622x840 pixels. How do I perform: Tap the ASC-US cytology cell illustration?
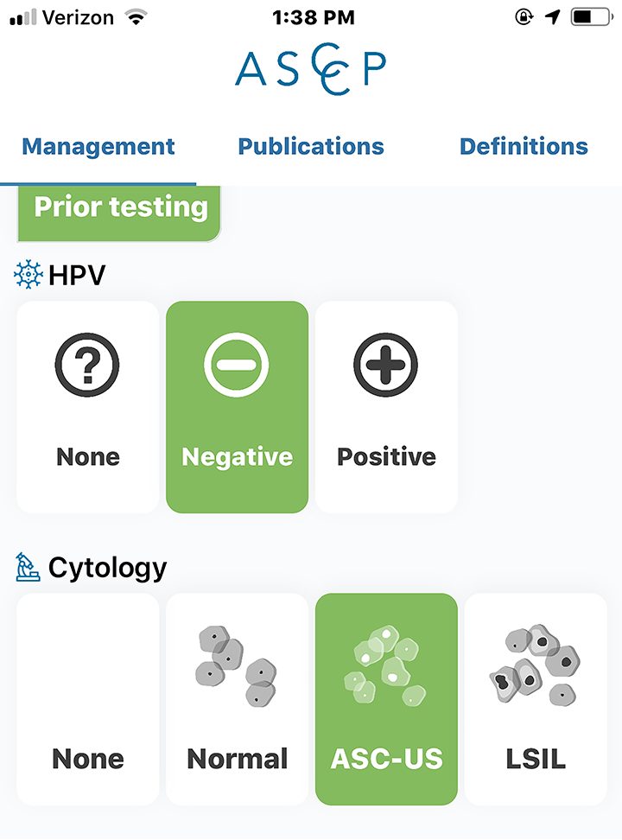pyautogui.click(x=385, y=665)
